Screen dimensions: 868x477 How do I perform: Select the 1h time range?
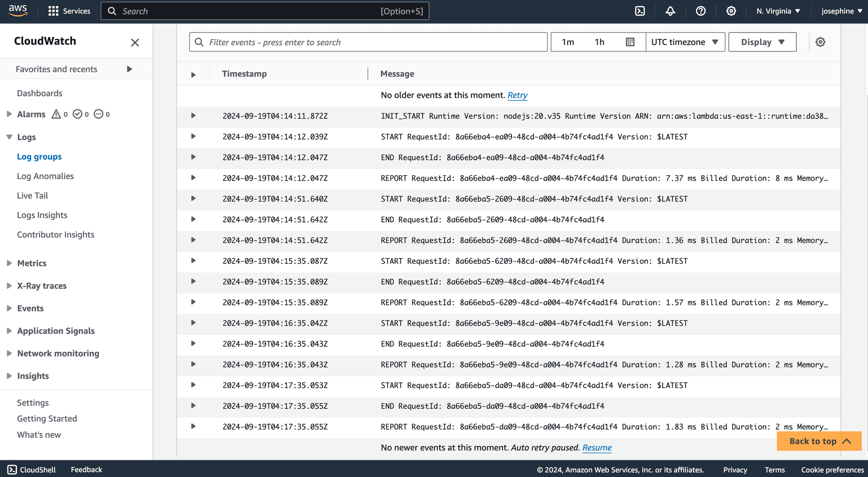tap(599, 42)
